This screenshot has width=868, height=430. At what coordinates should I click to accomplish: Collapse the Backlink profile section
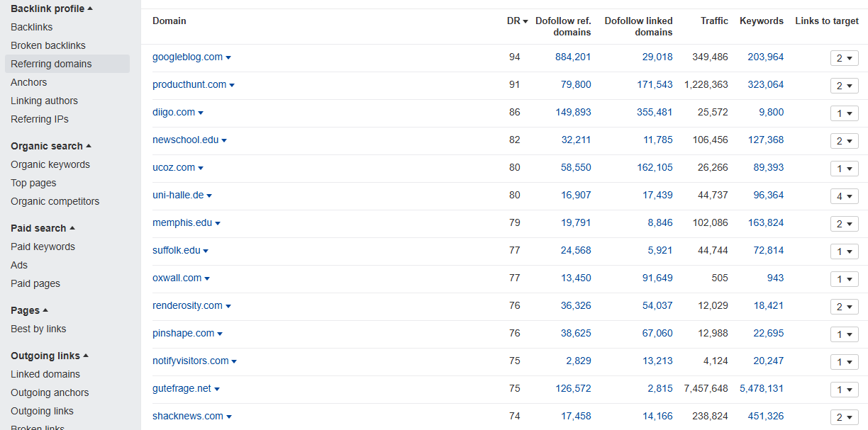(90, 9)
